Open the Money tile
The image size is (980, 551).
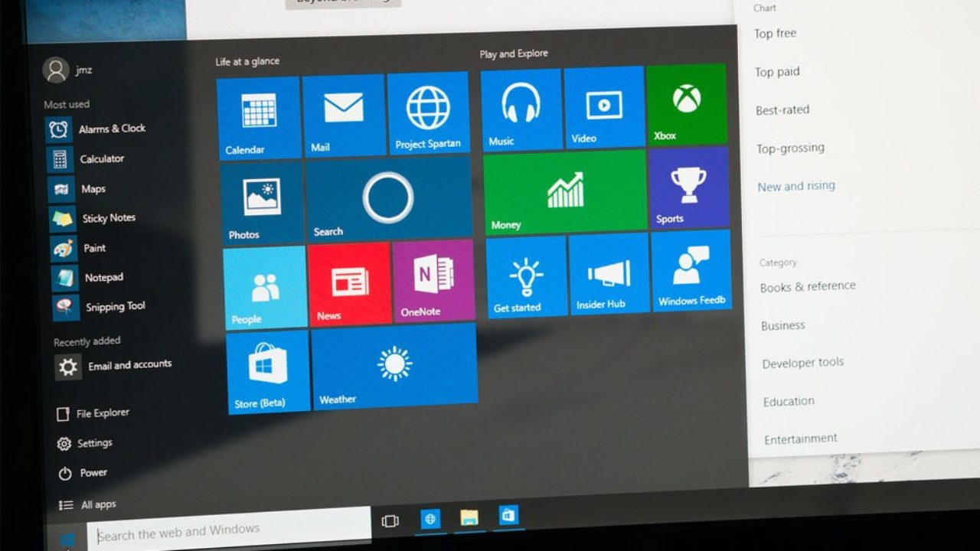coord(566,192)
